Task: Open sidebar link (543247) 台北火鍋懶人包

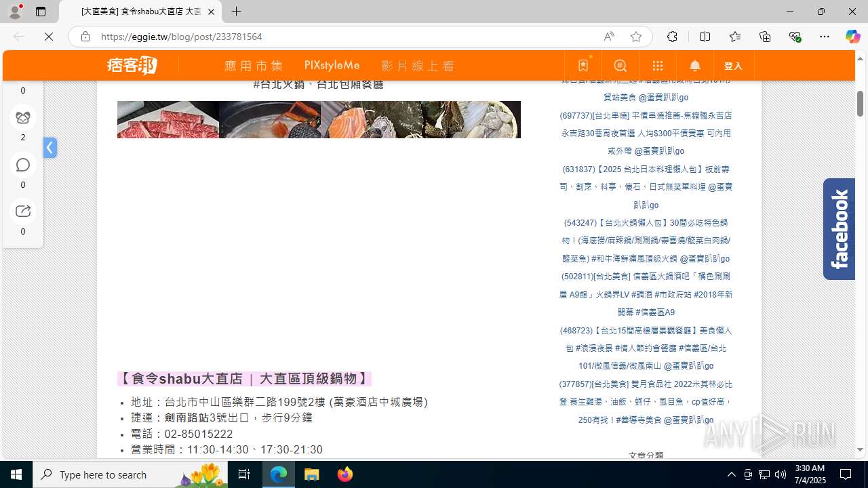Action: click(x=646, y=241)
